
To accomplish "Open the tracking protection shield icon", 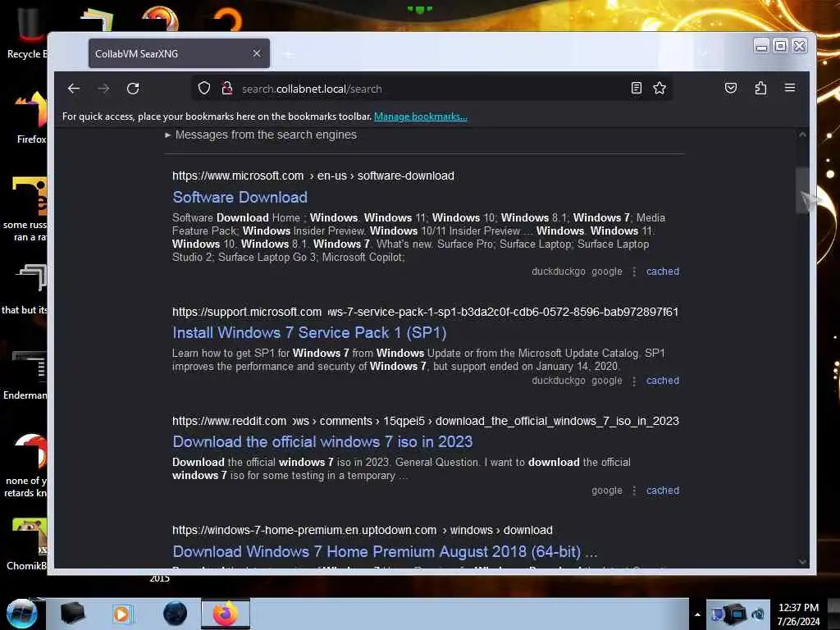I will pos(204,89).
